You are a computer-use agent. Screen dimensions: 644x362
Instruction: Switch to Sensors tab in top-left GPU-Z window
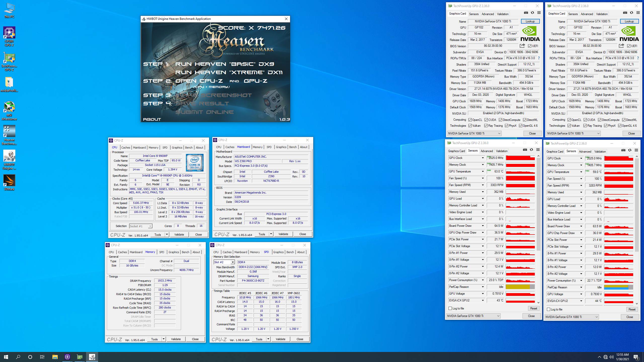click(x=474, y=14)
